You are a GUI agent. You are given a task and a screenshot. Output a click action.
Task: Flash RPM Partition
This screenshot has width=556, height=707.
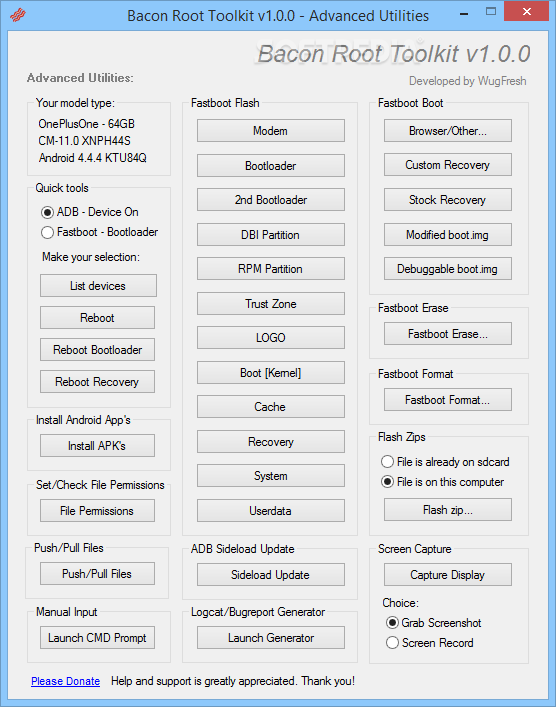(271, 269)
